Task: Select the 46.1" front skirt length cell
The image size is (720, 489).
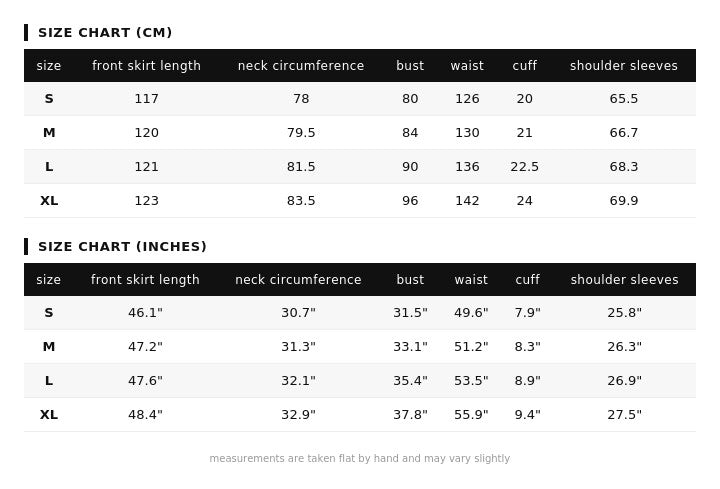Action: [145, 313]
